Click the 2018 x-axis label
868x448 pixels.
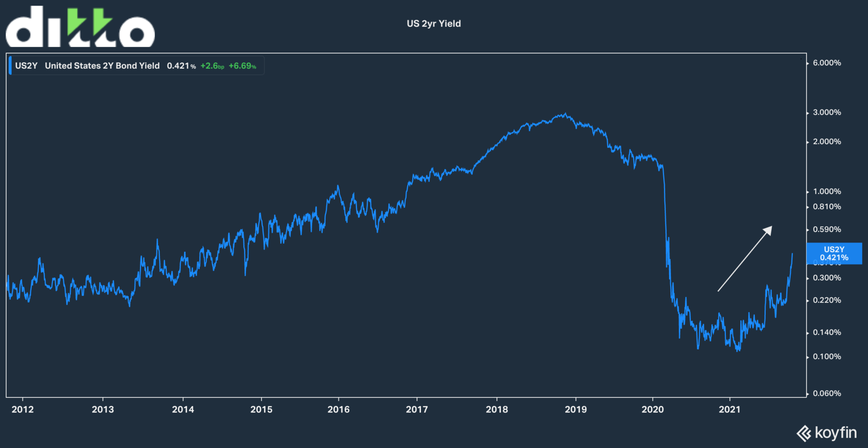[497, 409]
